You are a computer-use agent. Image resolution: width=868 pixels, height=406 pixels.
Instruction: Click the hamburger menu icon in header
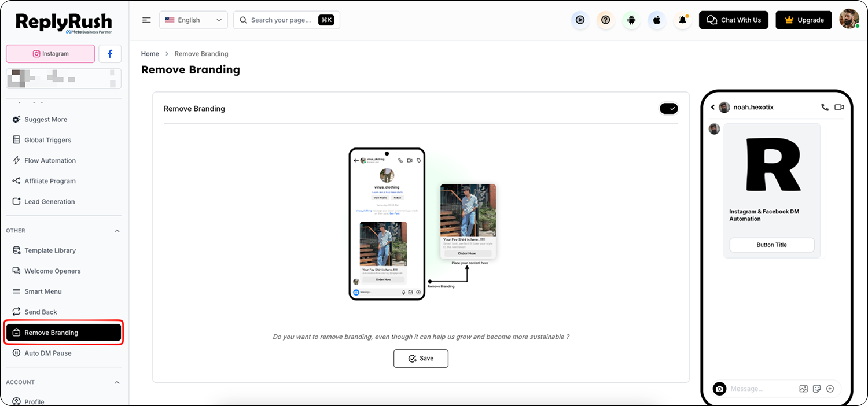[146, 20]
